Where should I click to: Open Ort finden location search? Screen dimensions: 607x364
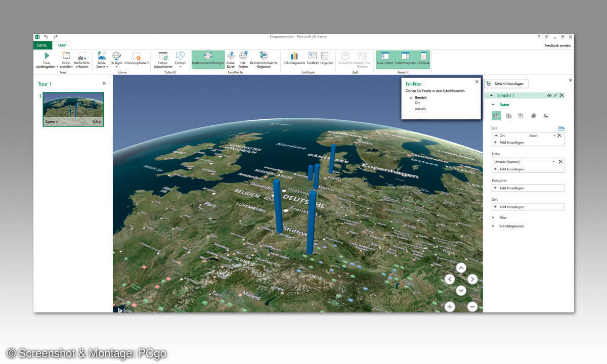coord(243,60)
